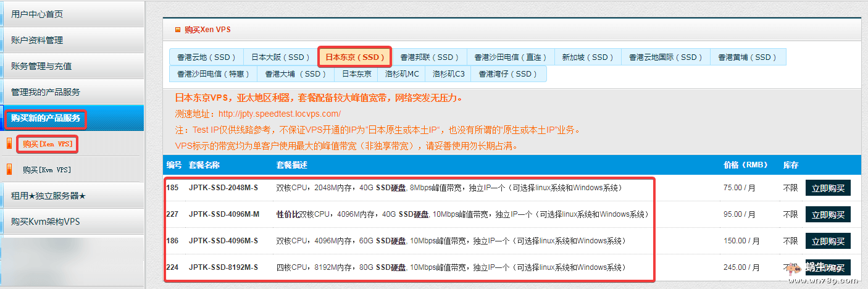Screen dimensions: 868x289
Task: Open 租用★独立服务器★ sidebar item
Action: (x=48, y=196)
